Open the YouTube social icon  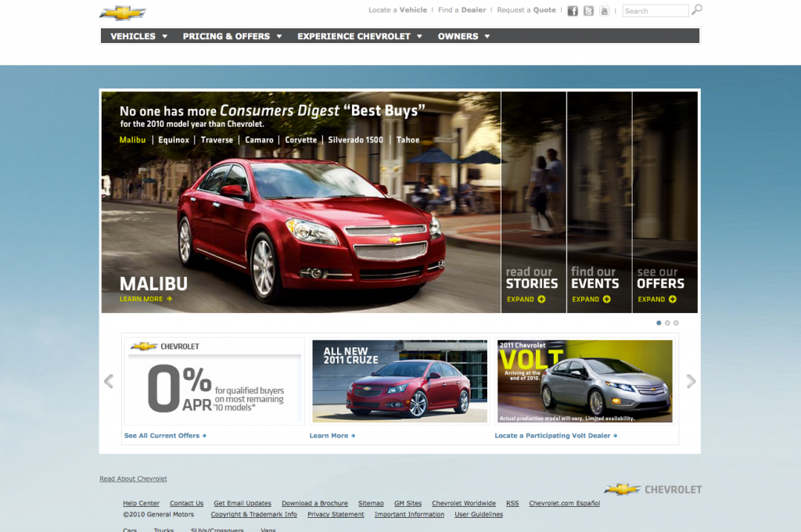click(605, 11)
